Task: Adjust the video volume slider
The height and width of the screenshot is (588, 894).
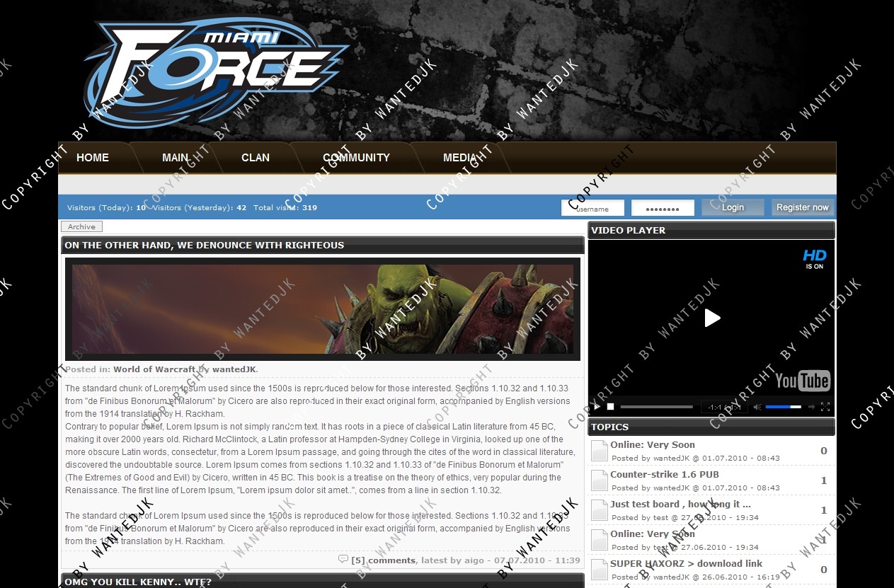Action: (783, 407)
